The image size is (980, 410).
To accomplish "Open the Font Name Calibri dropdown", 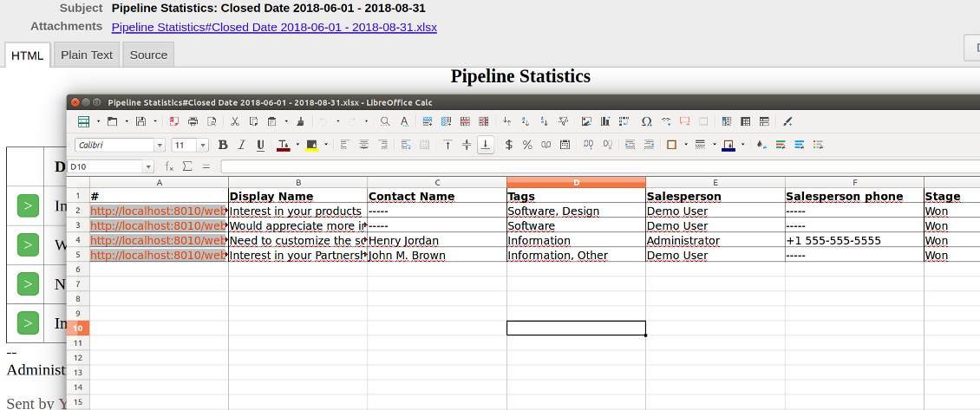I will point(160,145).
